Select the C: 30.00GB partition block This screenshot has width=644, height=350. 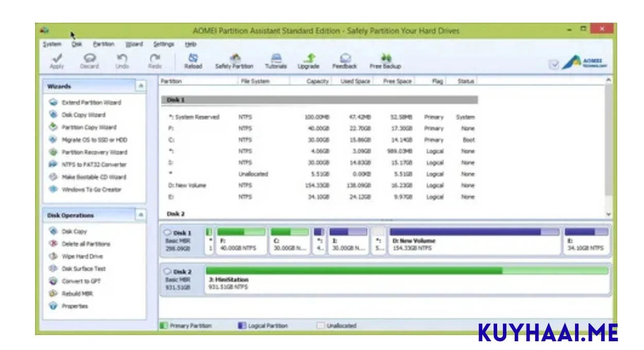(290, 241)
